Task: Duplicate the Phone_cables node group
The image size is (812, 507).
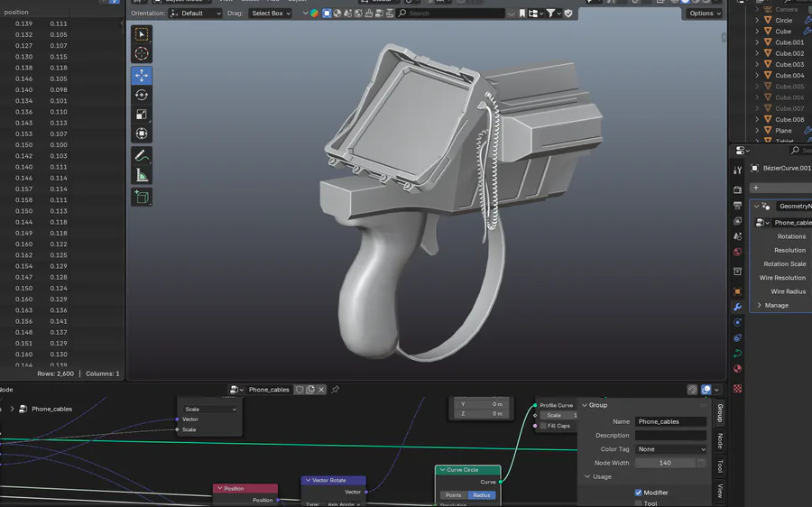Action: point(310,390)
